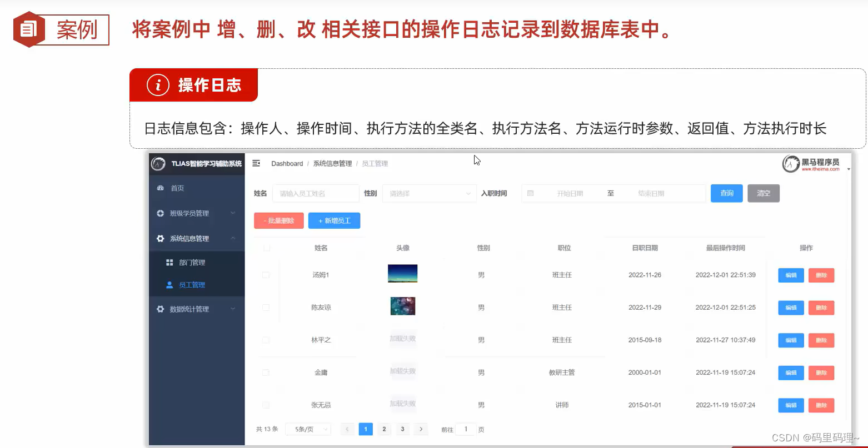
Task: Click the 新增员工 button
Action: tap(335, 220)
